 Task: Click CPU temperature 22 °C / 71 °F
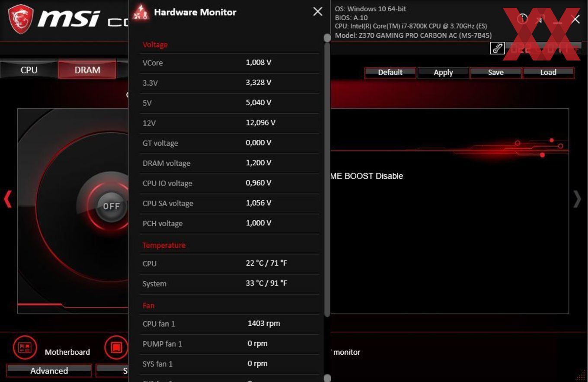[x=266, y=263]
